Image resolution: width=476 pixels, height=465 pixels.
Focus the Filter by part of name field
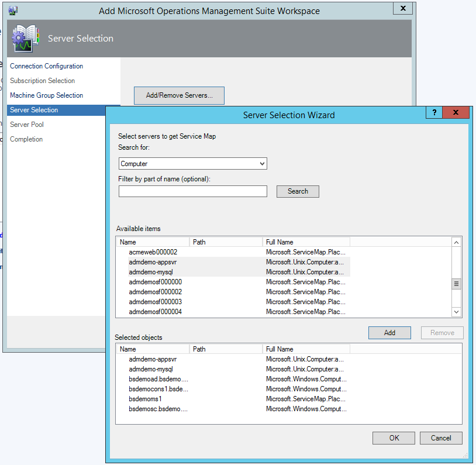(x=193, y=191)
